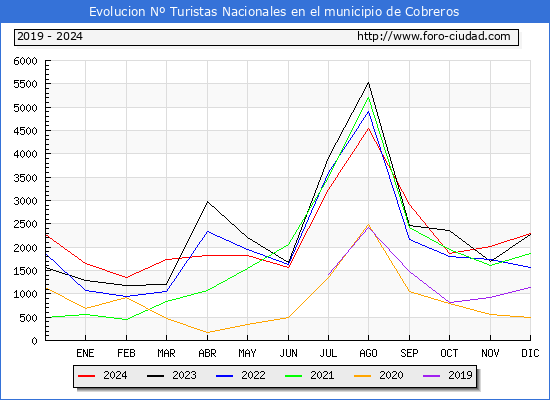Click the chart title about Turistas Nacionales

[274, 12]
